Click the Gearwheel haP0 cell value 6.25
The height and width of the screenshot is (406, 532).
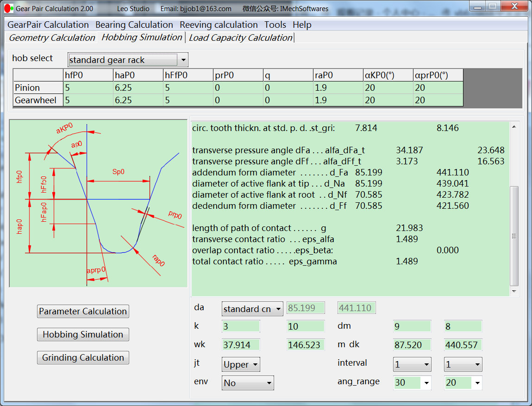[138, 100]
